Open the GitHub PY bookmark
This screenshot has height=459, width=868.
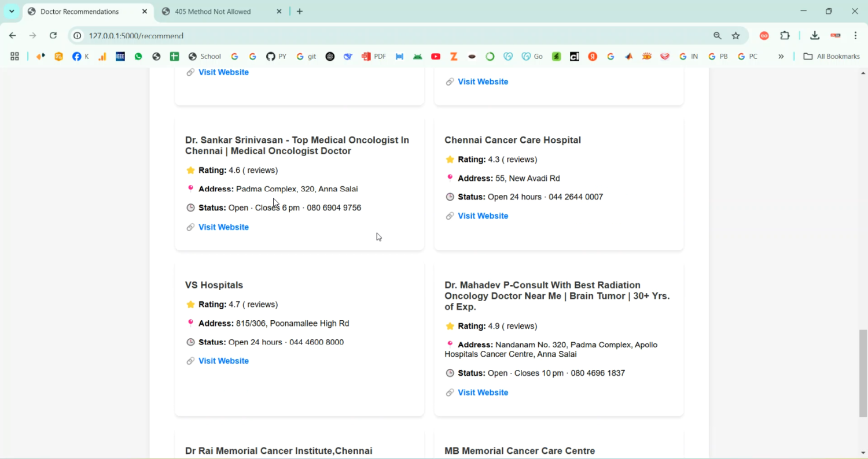[276, 57]
